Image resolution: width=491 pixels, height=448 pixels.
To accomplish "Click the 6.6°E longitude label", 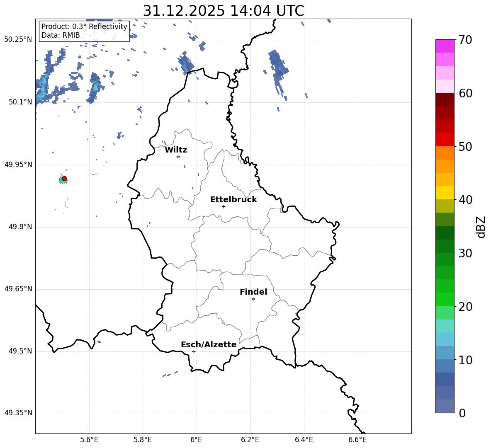I will coord(357,440).
